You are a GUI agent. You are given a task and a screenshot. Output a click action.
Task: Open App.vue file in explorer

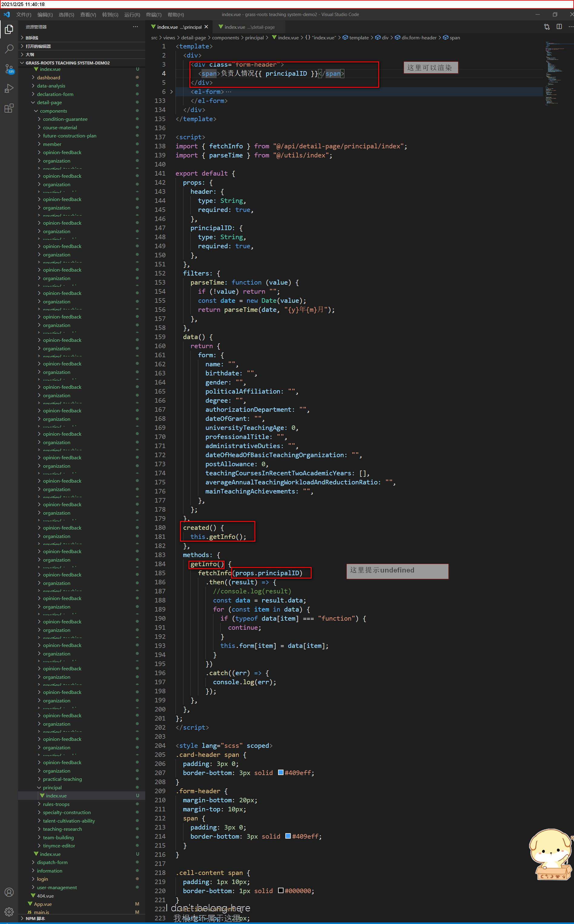(x=82, y=904)
